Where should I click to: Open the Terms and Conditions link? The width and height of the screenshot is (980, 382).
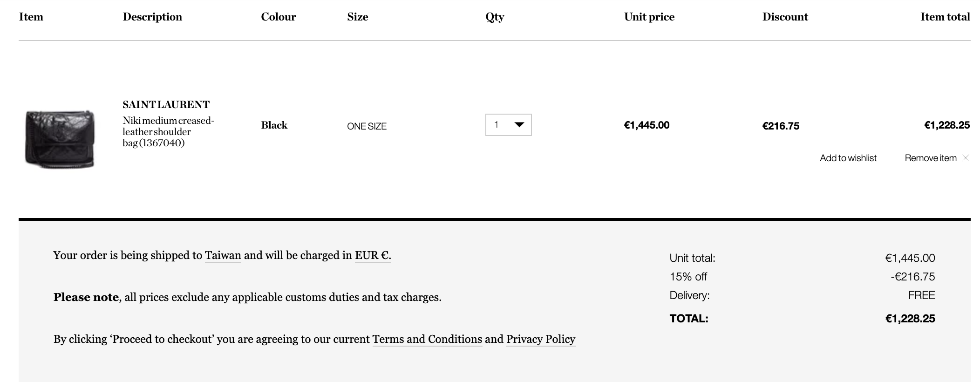(427, 339)
